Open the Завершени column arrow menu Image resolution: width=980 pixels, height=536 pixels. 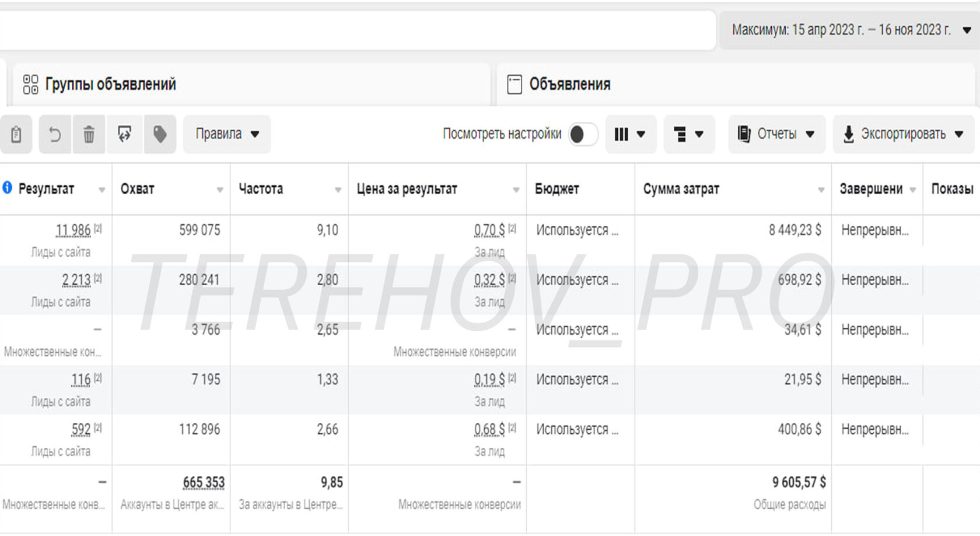[x=913, y=190]
